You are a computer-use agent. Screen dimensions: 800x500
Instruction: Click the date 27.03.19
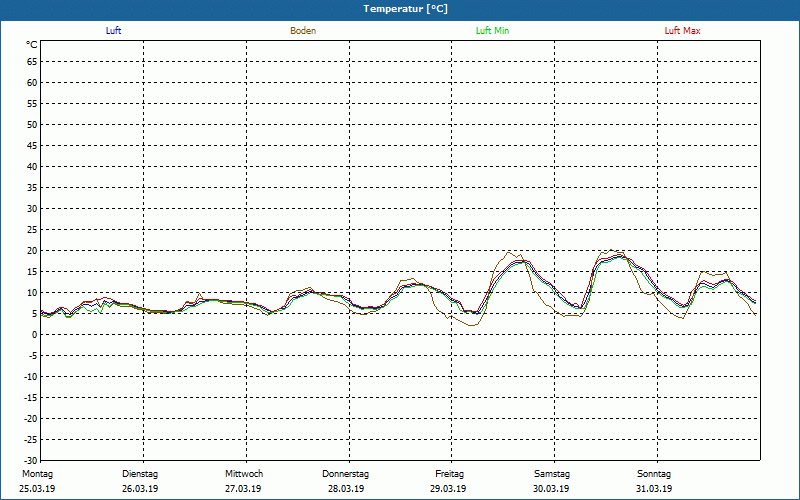click(243, 489)
